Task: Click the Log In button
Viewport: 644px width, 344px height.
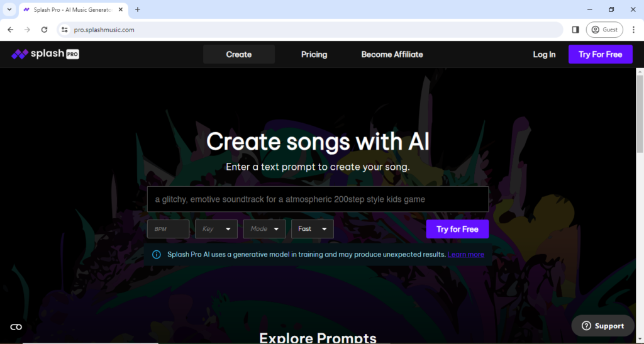Action: [x=544, y=55]
